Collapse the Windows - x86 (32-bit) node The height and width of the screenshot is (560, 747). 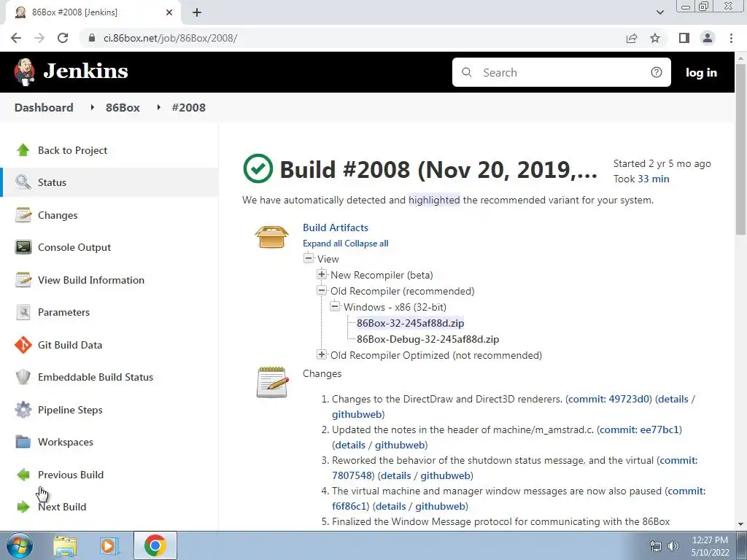click(335, 306)
